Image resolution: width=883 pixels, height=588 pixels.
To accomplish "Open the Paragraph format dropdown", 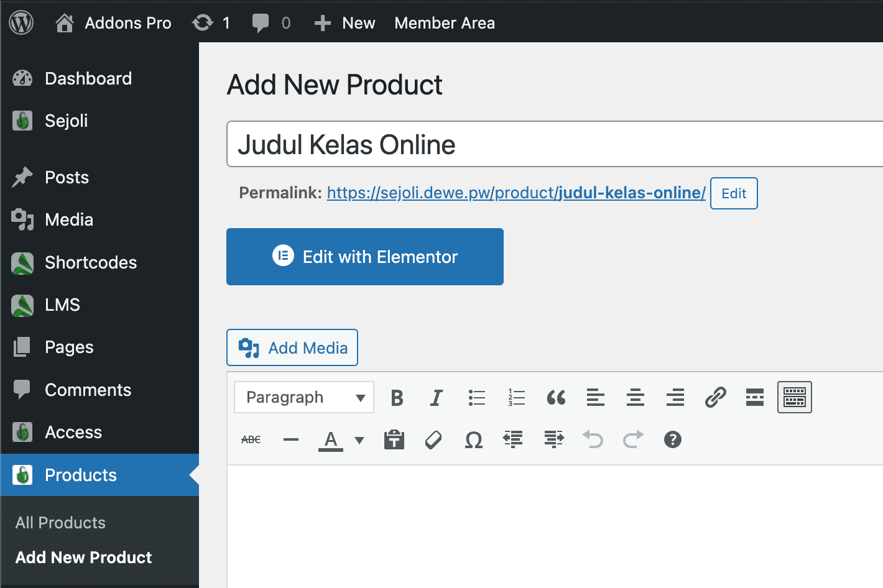I will coord(304,398).
